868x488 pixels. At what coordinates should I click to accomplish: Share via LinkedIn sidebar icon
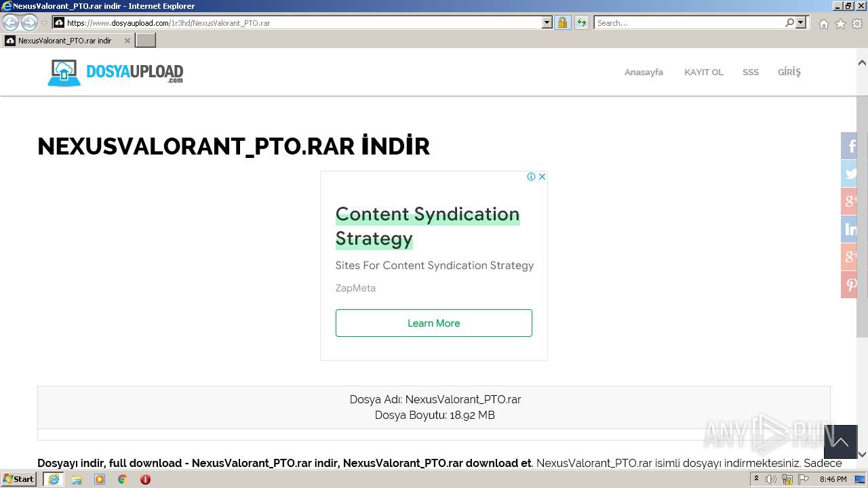point(850,229)
